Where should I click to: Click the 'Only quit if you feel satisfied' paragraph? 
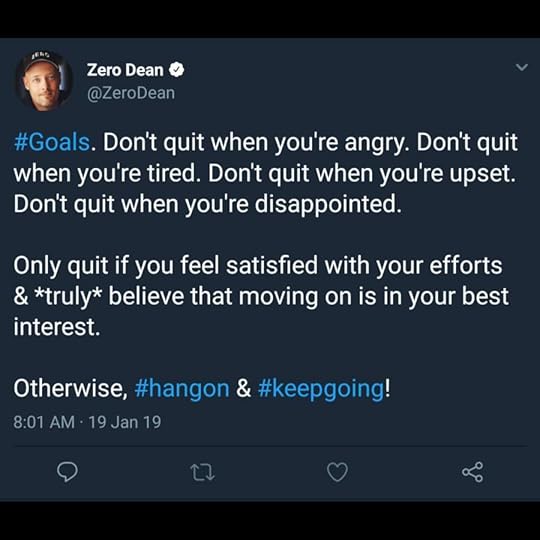pos(261,296)
